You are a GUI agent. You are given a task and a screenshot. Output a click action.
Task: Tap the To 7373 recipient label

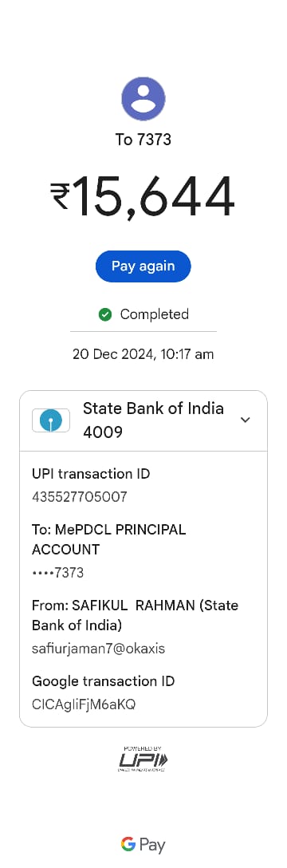[x=143, y=140]
